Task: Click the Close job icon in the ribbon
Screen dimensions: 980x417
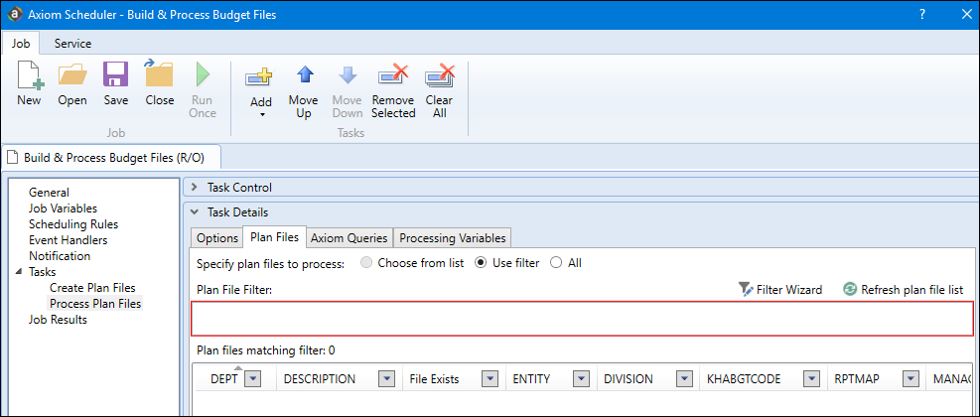Action: (x=159, y=77)
